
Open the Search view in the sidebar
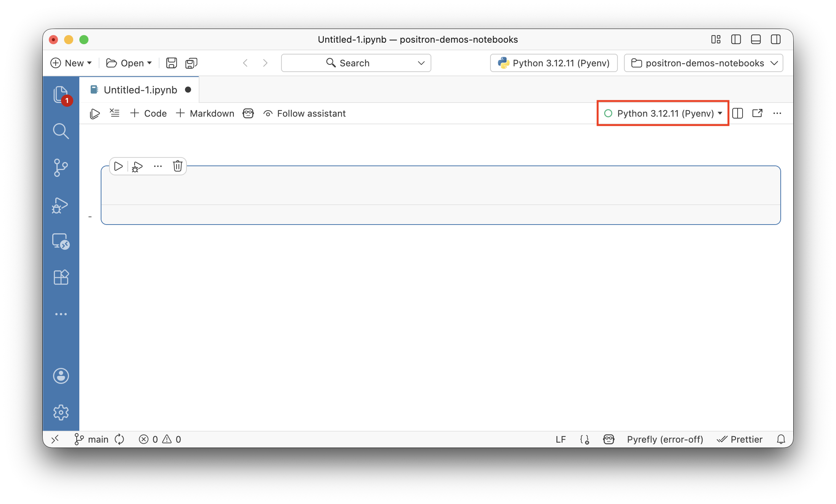[61, 131]
